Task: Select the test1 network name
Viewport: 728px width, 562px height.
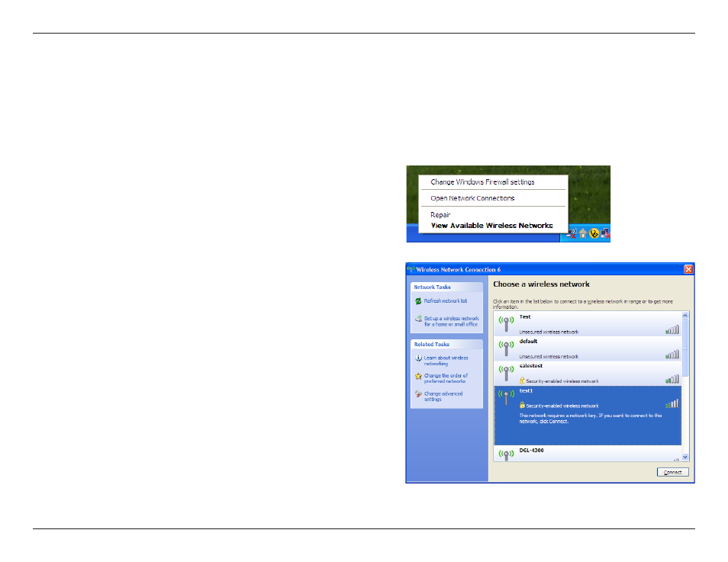Action: click(x=526, y=390)
